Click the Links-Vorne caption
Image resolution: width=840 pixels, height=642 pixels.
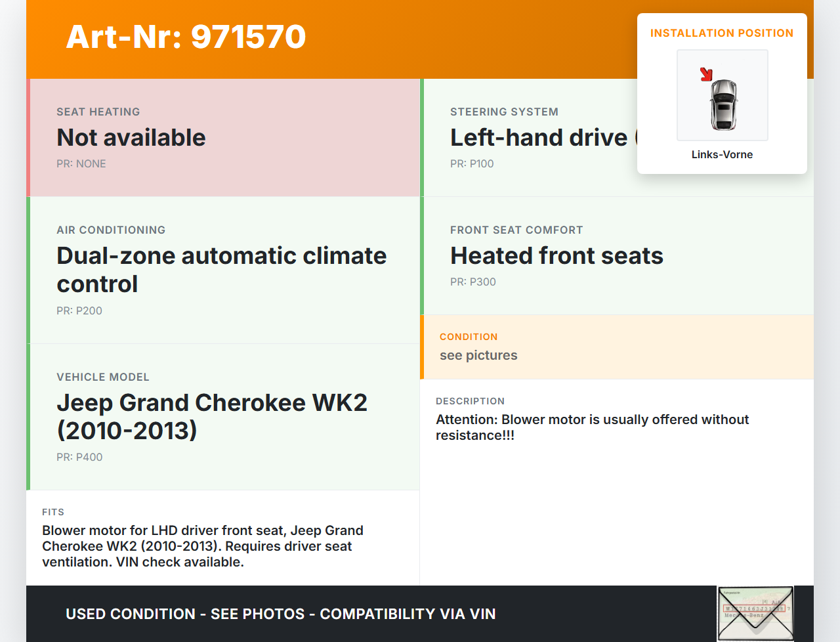coord(722,155)
